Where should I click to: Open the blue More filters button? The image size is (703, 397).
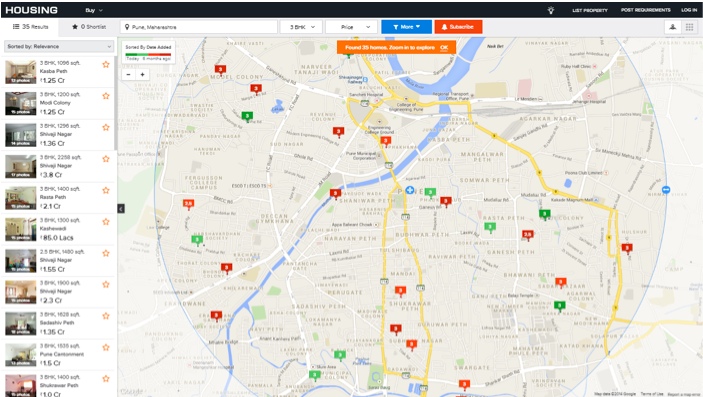pyautogui.click(x=407, y=27)
